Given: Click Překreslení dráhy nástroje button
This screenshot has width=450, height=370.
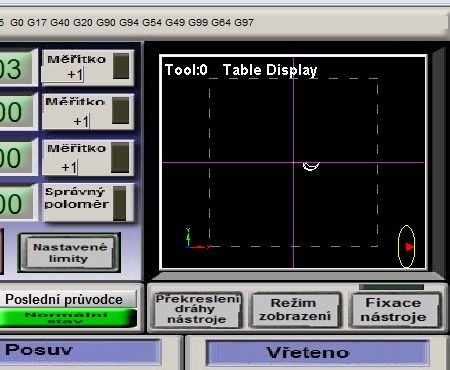Looking at the screenshot, I should (197, 309).
